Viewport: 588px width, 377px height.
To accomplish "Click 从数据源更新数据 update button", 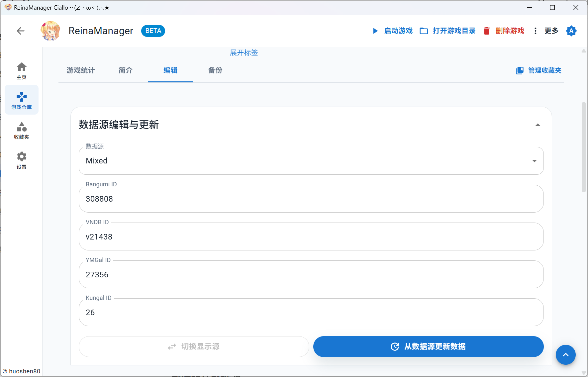I will [429, 346].
